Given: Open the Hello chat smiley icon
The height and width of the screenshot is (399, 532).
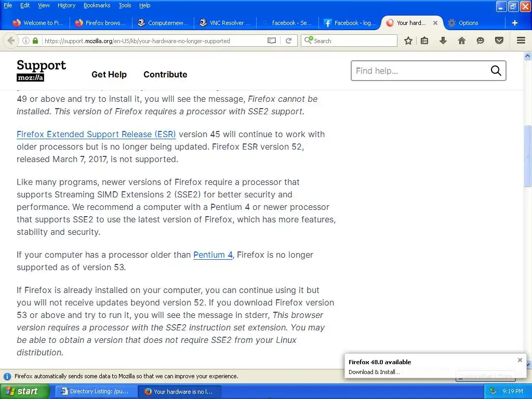Looking at the screenshot, I should [480, 41].
